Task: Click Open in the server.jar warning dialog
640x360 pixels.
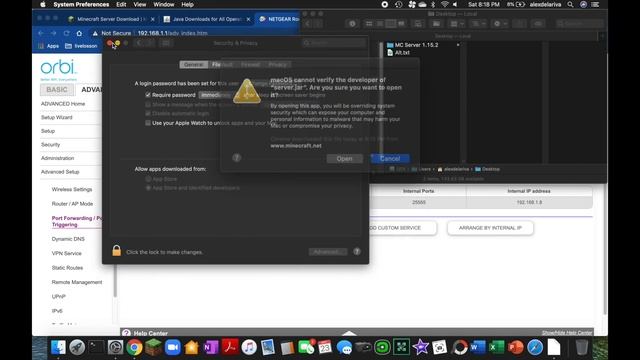Action: (344, 158)
